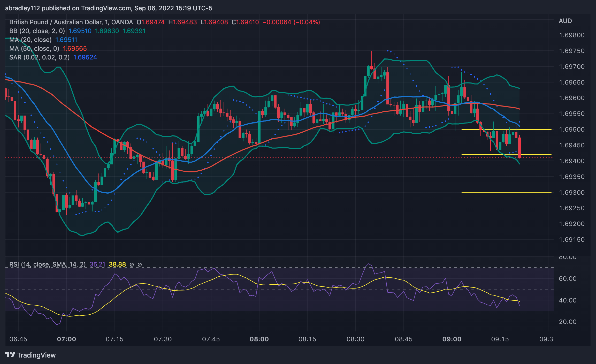Viewport: 596px width, 364px height.
Task: Click the 09:00 time axis label
Action: click(x=452, y=339)
